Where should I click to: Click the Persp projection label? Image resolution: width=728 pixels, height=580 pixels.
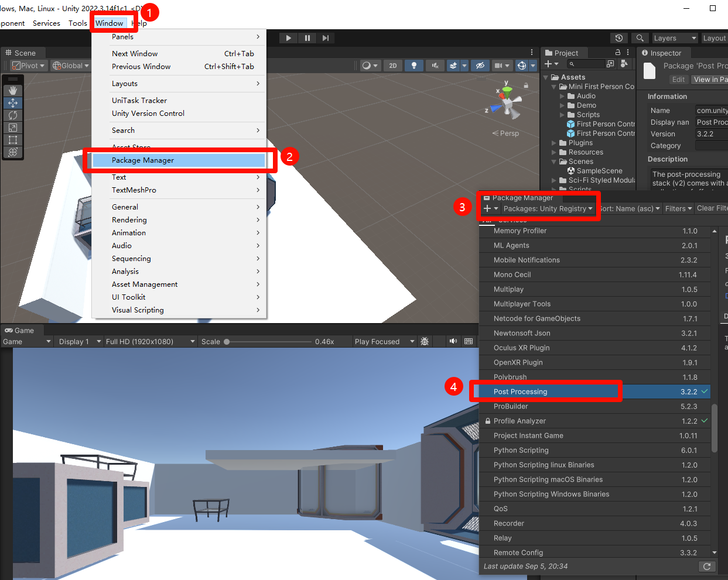coord(505,133)
